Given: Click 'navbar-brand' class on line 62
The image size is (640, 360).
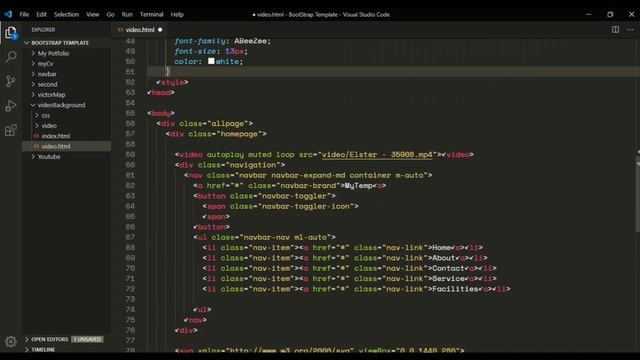Looking at the screenshot, I should coord(308,186).
